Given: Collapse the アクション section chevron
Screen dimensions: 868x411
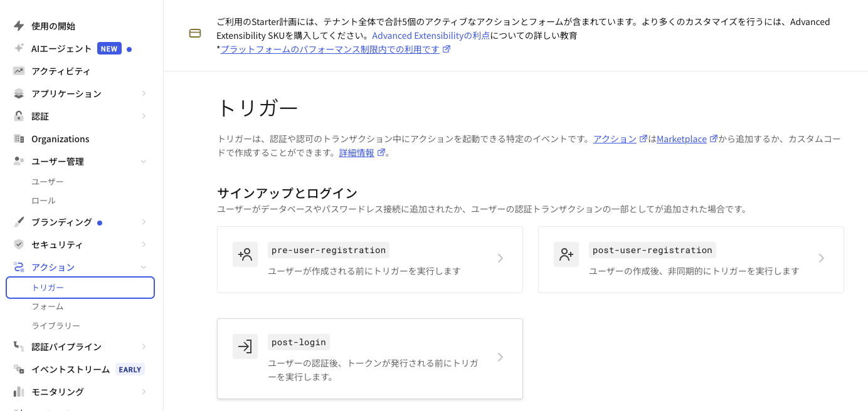Looking at the screenshot, I should tap(143, 267).
